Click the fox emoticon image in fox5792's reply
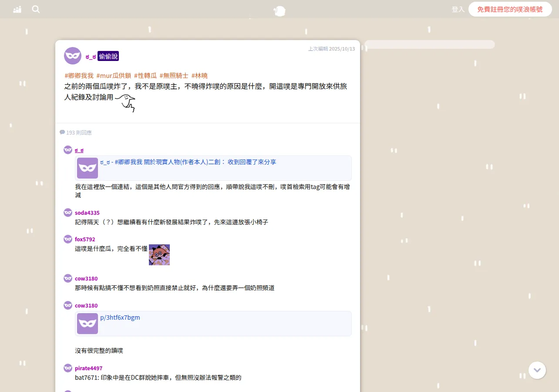Image resolution: width=559 pixels, height=392 pixels. (x=159, y=255)
